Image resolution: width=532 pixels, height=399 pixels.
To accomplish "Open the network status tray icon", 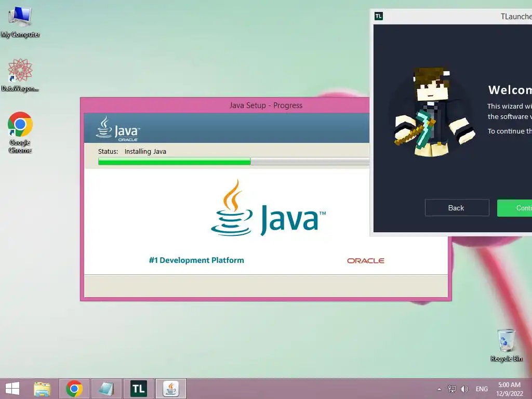I will coord(452,389).
